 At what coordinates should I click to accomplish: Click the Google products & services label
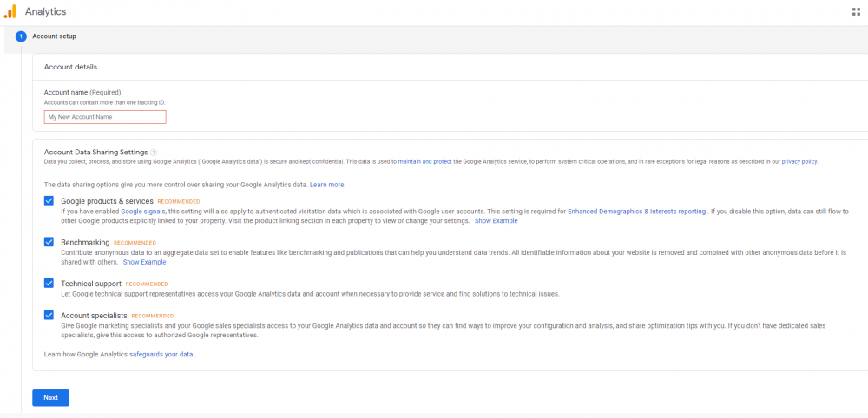(x=107, y=201)
